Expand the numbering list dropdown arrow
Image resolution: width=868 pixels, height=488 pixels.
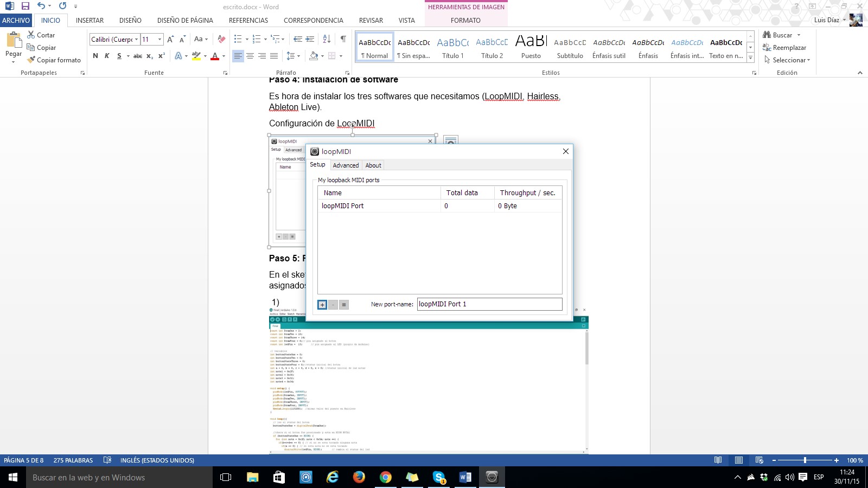pos(265,39)
